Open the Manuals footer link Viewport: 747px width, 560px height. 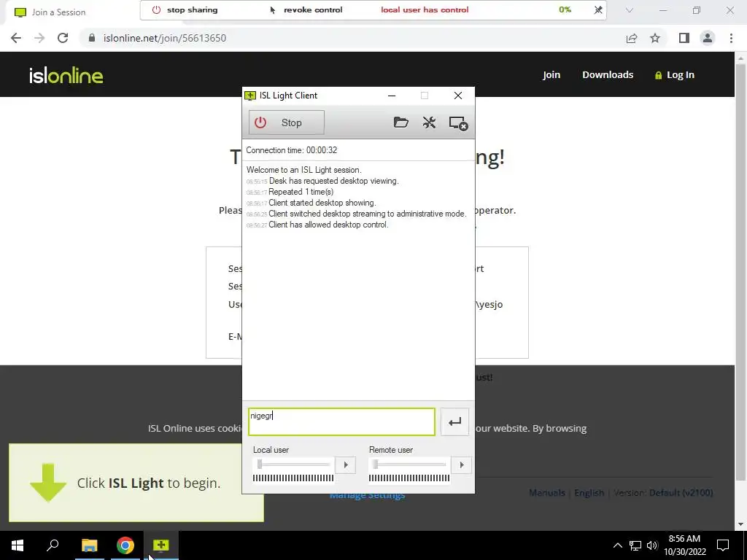click(547, 493)
